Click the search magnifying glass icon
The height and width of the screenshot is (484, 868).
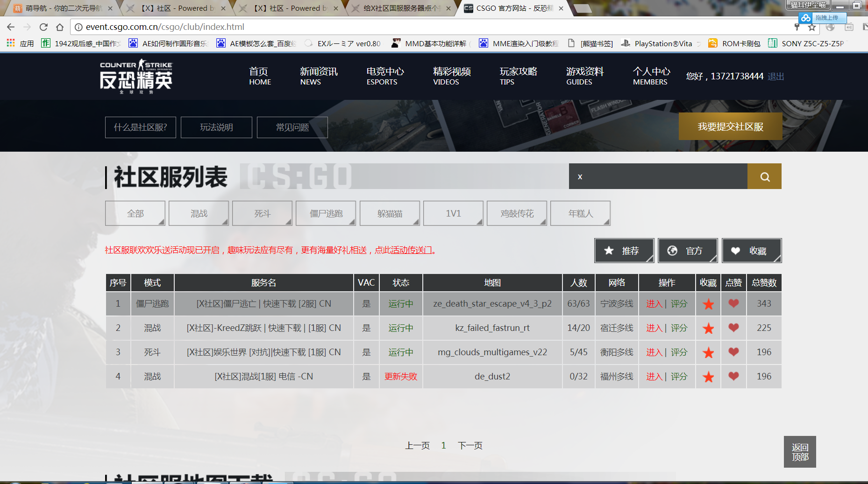[764, 176]
